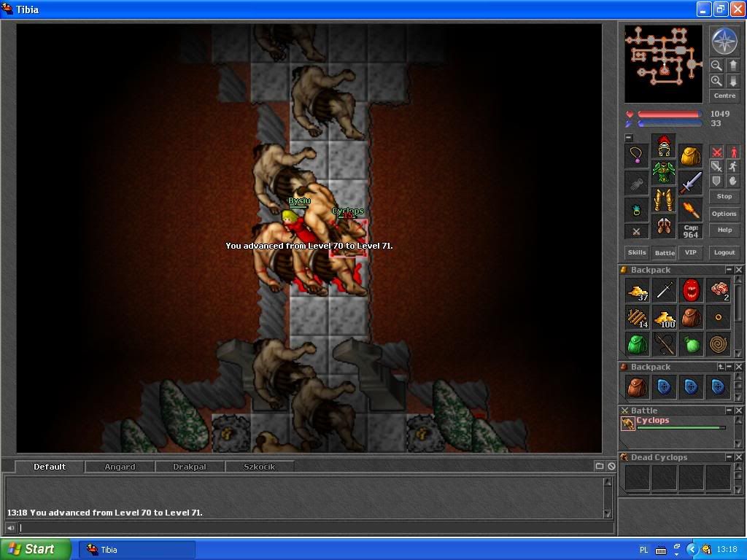This screenshot has height=560, width=747.
Task: Click the Logout button
Action: click(724, 252)
